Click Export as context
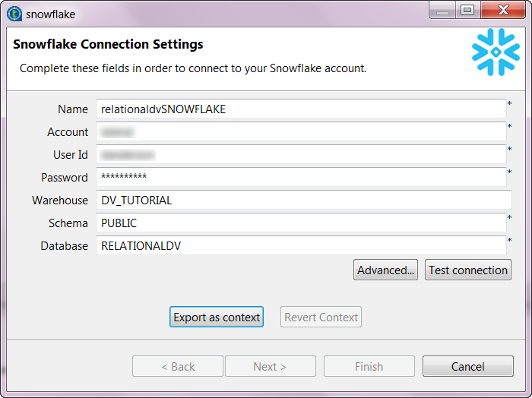The height and width of the screenshot is (398, 532). (x=217, y=317)
